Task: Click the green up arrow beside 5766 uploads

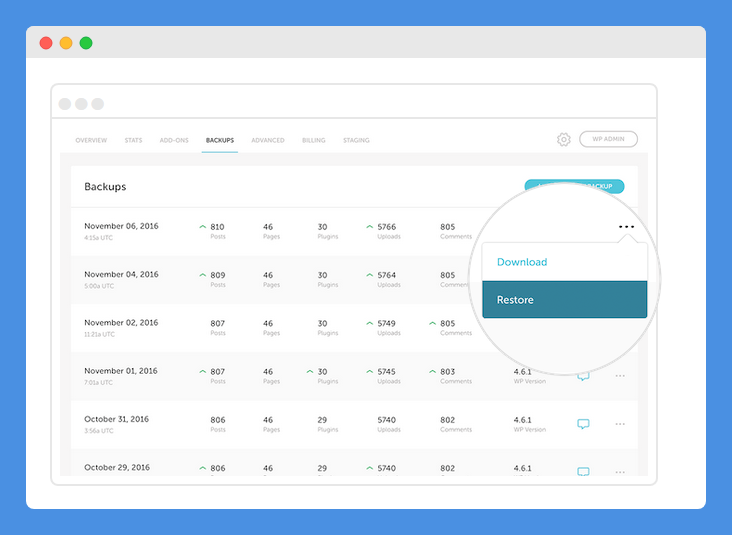Action: [370, 226]
